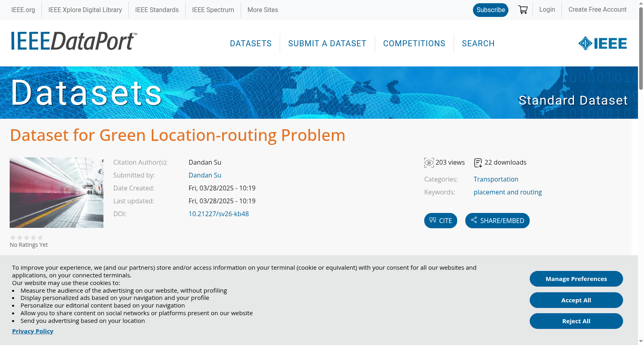Open the Privacy Policy link
Viewport: 644px width, 345px height.
click(x=33, y=331)
